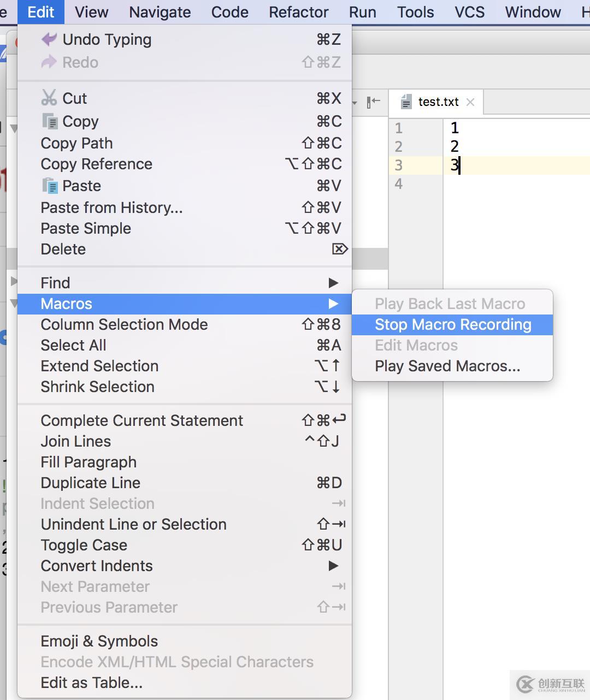
Task: Expand the Convert Indents submenu
Action: pos(185,566)
